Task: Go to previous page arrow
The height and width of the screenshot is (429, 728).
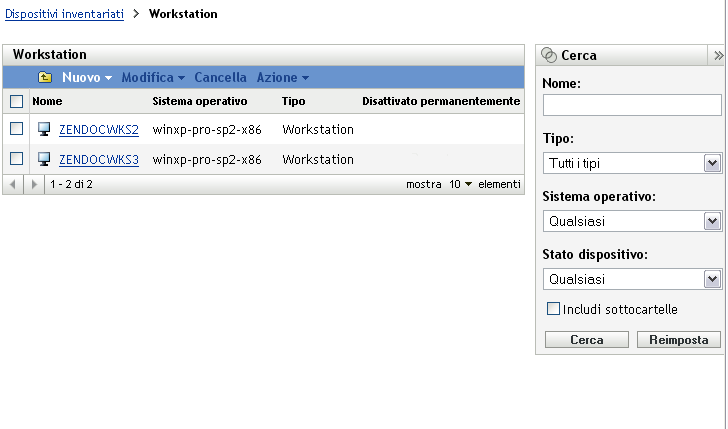Action: point(13,185)
